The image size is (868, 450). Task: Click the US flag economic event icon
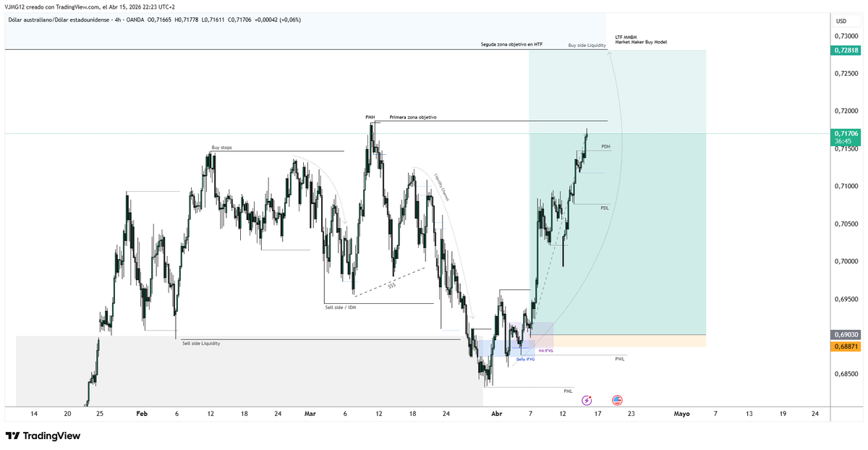(x=618, y=399)
